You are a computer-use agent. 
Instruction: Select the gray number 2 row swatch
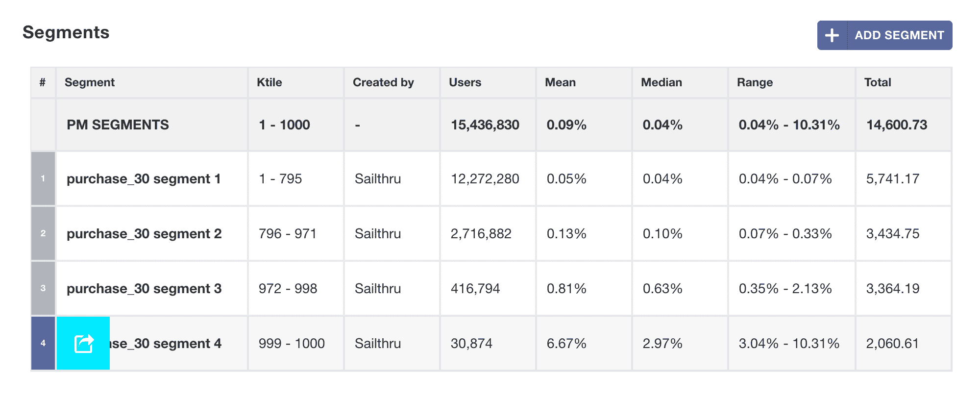click(43, 233)
